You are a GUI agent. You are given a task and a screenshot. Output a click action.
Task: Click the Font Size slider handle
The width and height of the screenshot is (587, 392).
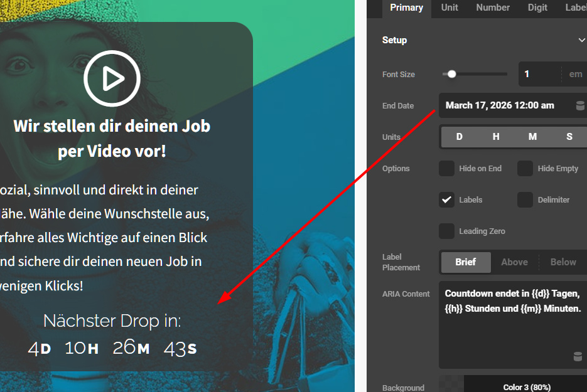pos(451,74)
